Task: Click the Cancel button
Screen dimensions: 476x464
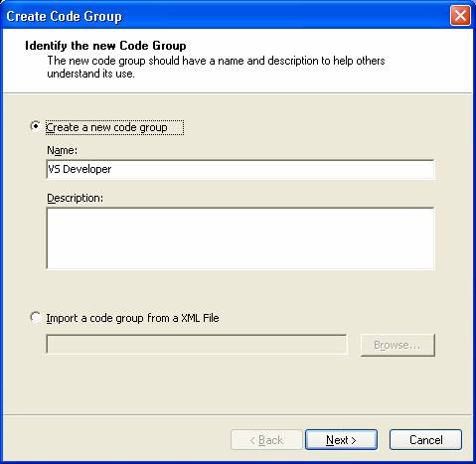Action: [x=425, y=440]
